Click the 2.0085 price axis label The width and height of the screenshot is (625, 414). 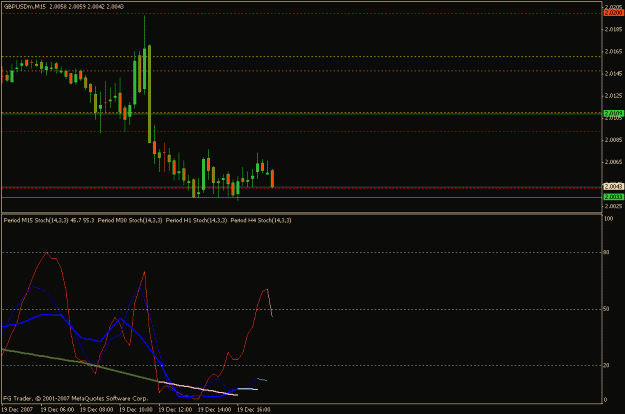click(613, 140)
